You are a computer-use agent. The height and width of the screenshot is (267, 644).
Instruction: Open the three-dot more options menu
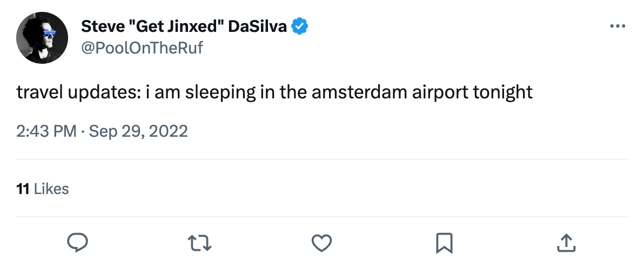click(617, 26)
